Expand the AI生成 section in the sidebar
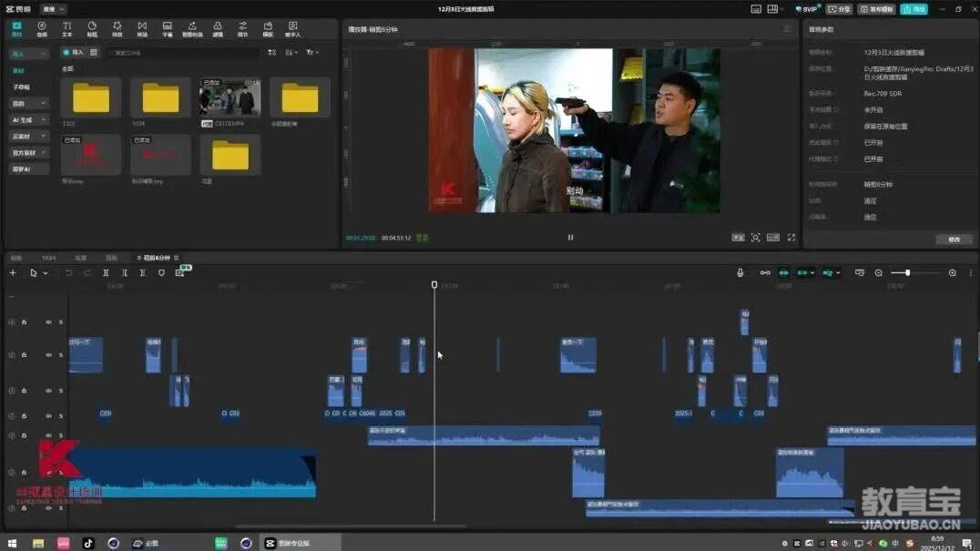The width and height of the screenshot is (980, 551). click(28, 120)
